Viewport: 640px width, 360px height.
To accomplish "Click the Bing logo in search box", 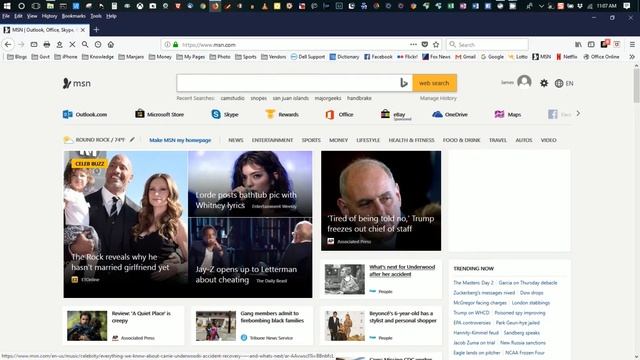I will tap(404, 83).
